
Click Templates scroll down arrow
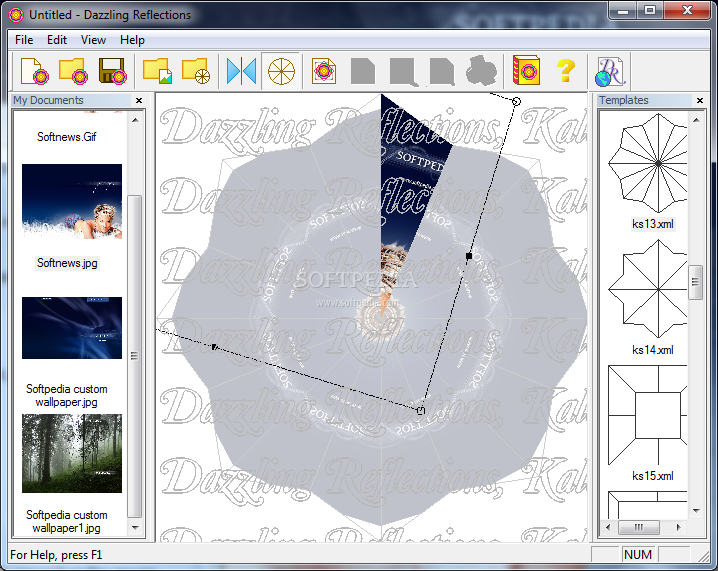[x=696, y=511]
